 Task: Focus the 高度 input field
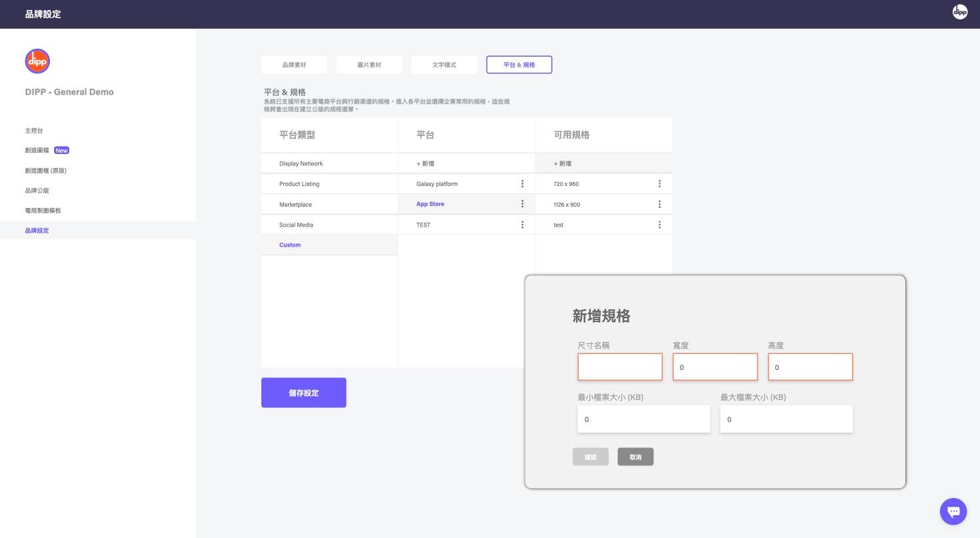coord(811,367)
